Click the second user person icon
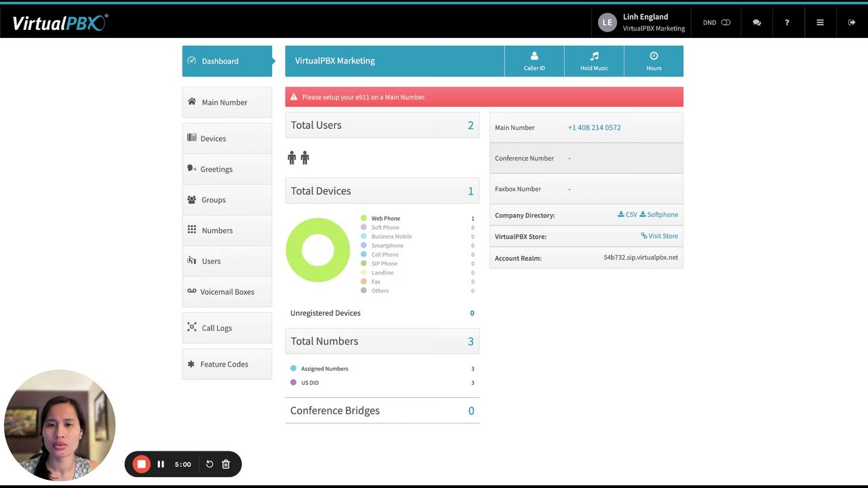The image size is (868, 488). click(304, 158)
